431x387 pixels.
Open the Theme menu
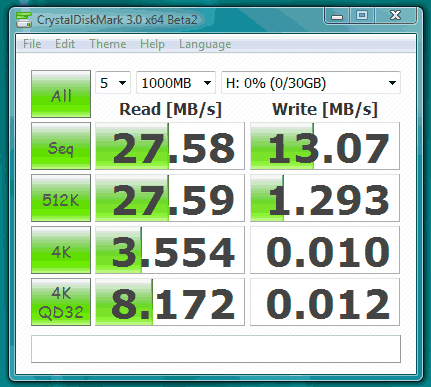coord(107,44)
